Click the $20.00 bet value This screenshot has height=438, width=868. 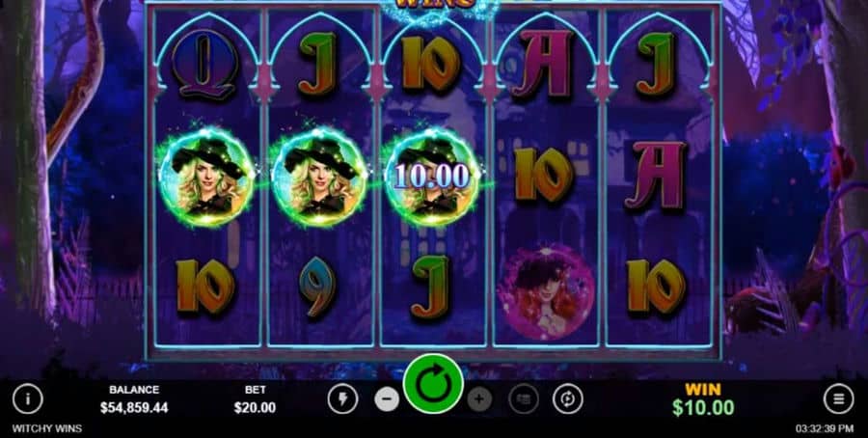[x=255, y=408]
